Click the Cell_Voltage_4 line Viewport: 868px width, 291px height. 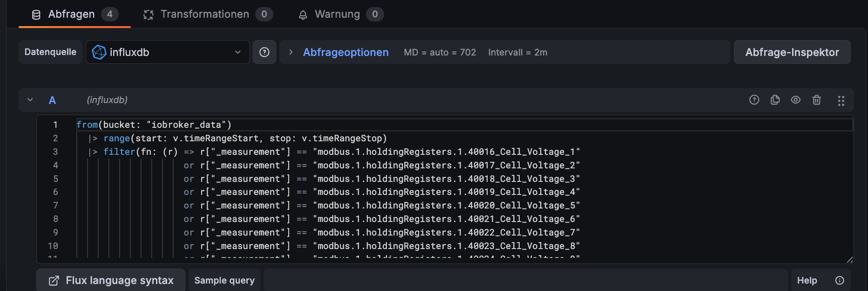point(382,192)
